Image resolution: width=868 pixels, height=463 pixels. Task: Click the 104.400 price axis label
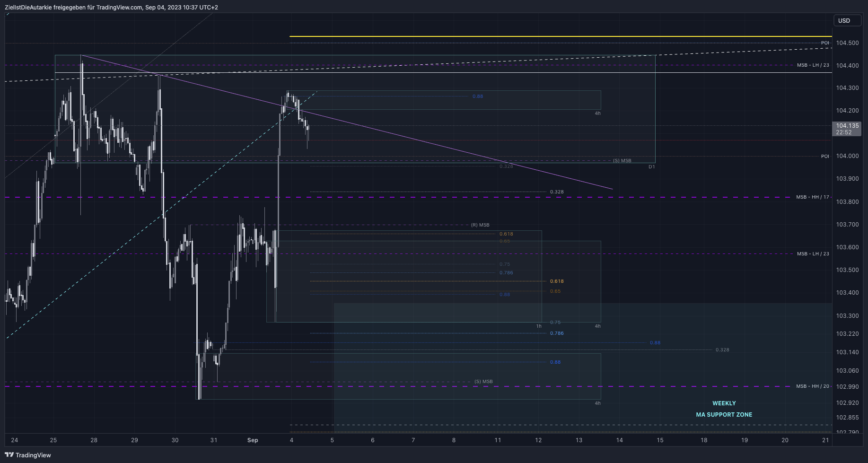(x=847, y=66)
